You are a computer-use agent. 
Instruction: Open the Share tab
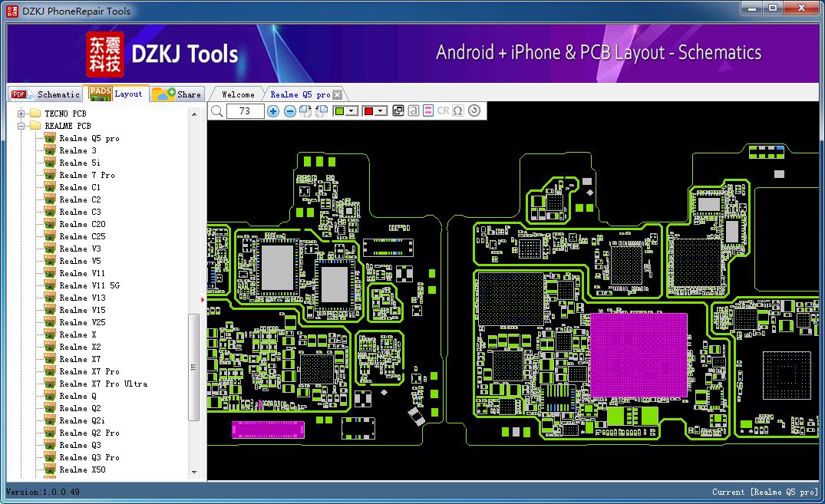tap(178, 94)
